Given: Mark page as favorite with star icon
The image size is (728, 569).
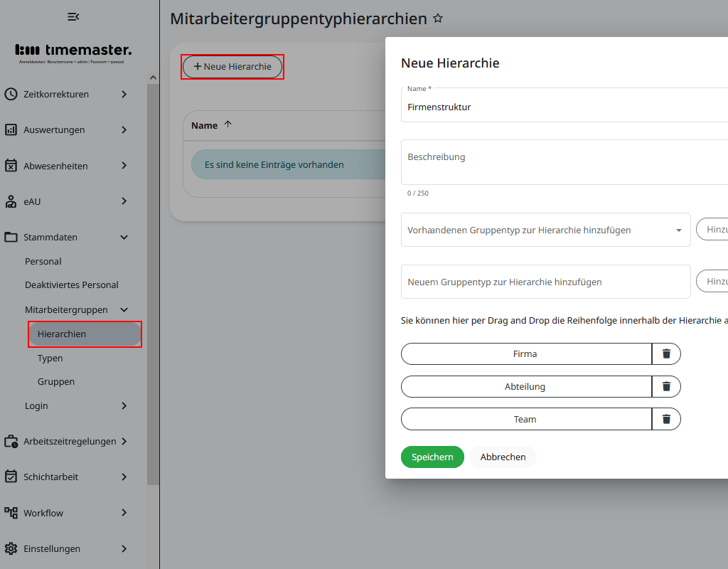Looking at the screenshot, I should pyautogui.click(x=438, y=18).
